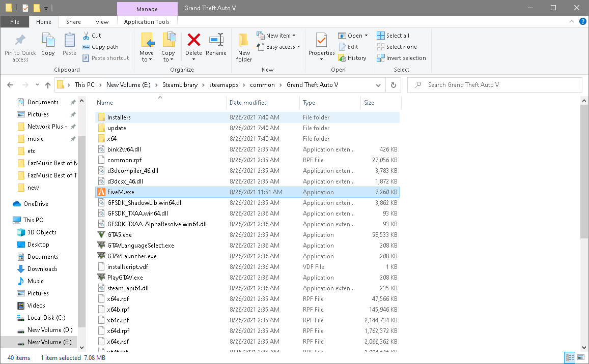Click the Rename icon

tap(216, 40)
